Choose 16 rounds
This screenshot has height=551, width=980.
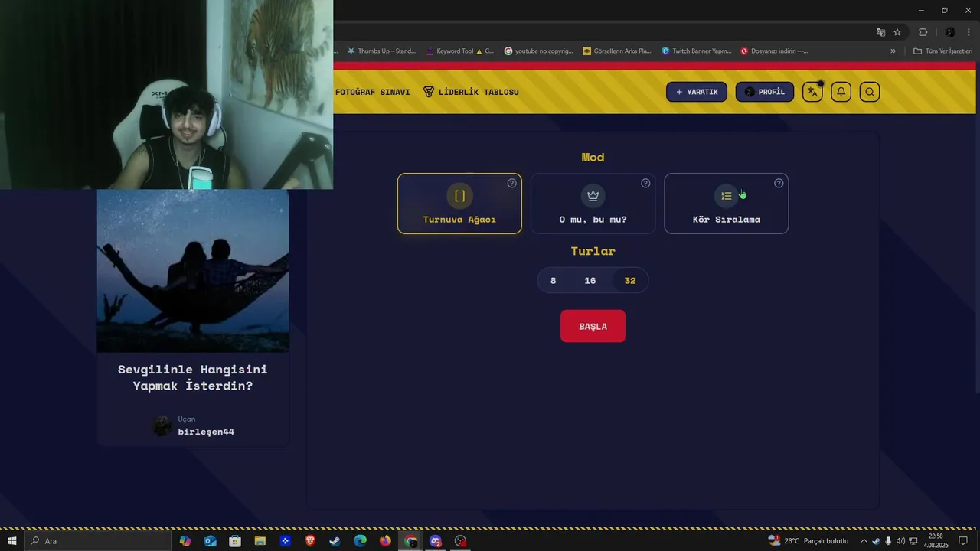click(590, 281)
